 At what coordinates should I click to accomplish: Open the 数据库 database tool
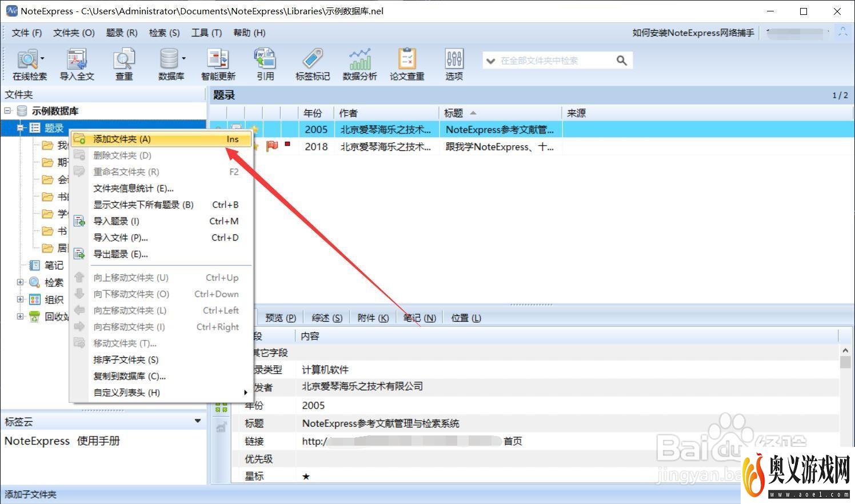pos(170,64)
